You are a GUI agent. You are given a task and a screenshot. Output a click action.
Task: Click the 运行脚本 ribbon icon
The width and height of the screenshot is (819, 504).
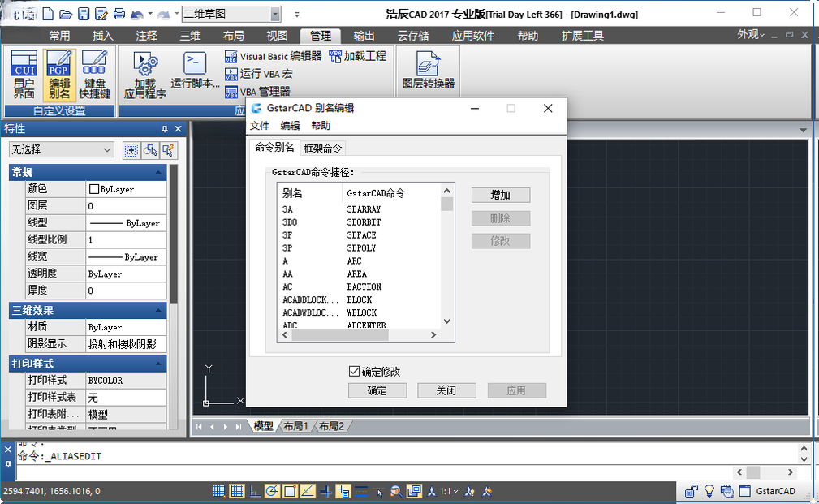(195, 71)
